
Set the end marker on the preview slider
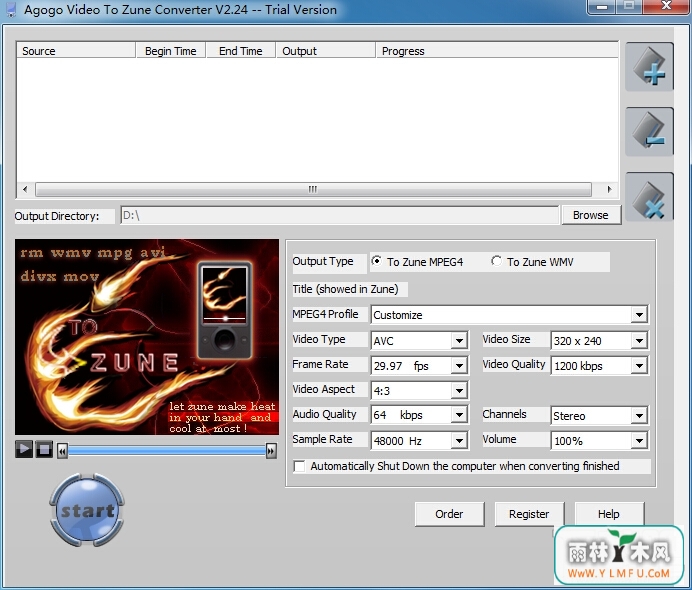point(271,451)
